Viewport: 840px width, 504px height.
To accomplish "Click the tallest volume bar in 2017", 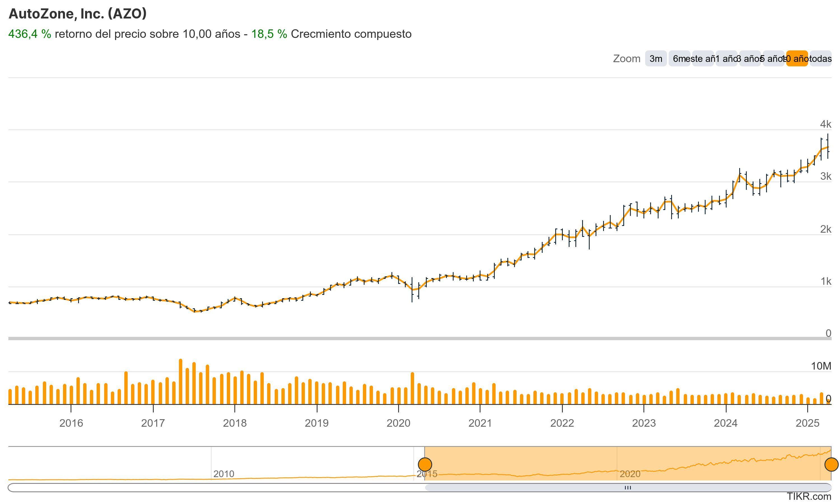I will (x=180, y=381).
